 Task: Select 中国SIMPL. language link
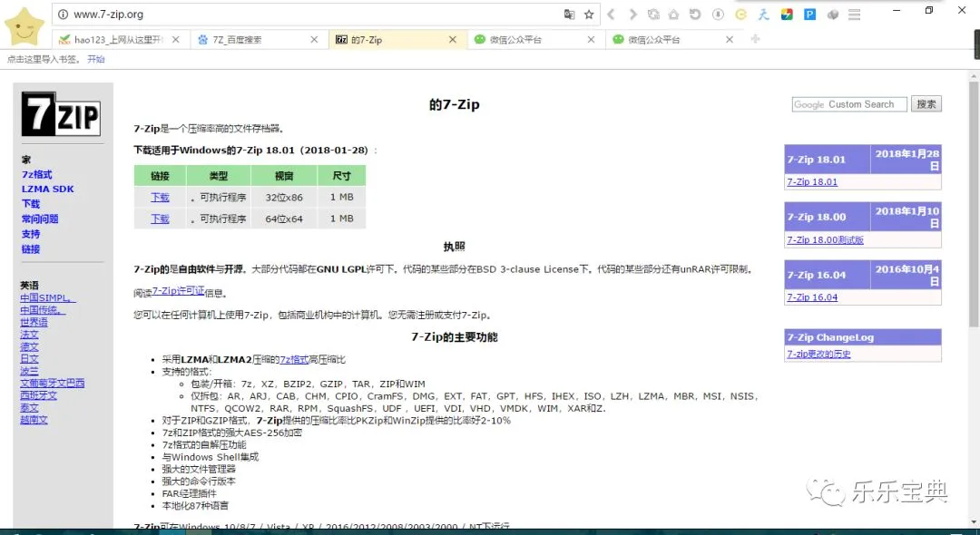[x=48, y=297]
